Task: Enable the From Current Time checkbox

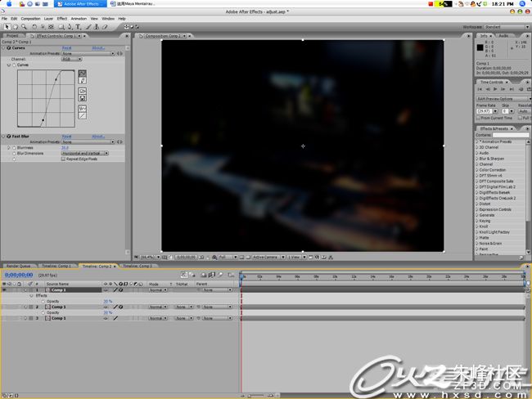Action: pyautogui.click(x=478, y=118)
